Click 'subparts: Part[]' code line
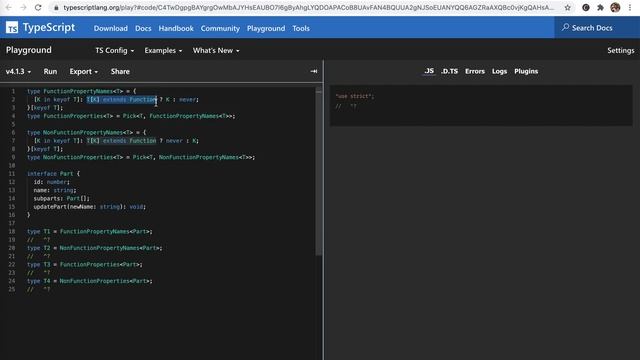 61,198
